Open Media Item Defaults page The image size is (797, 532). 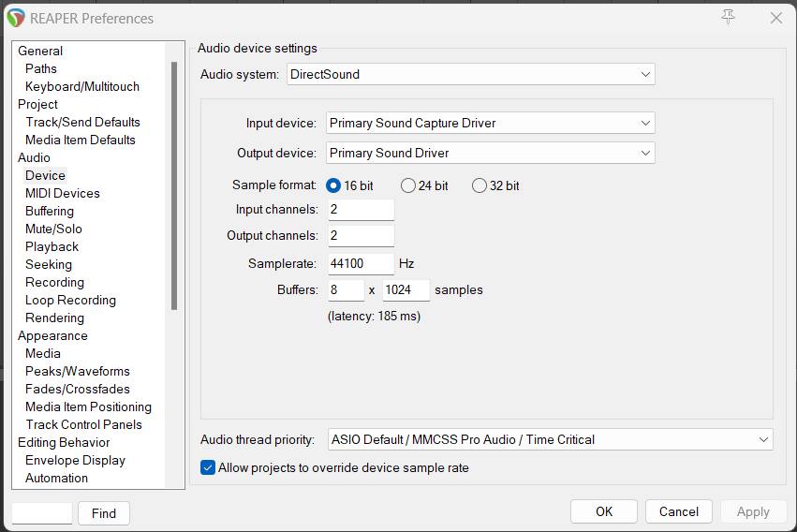(x=81, y=140)
